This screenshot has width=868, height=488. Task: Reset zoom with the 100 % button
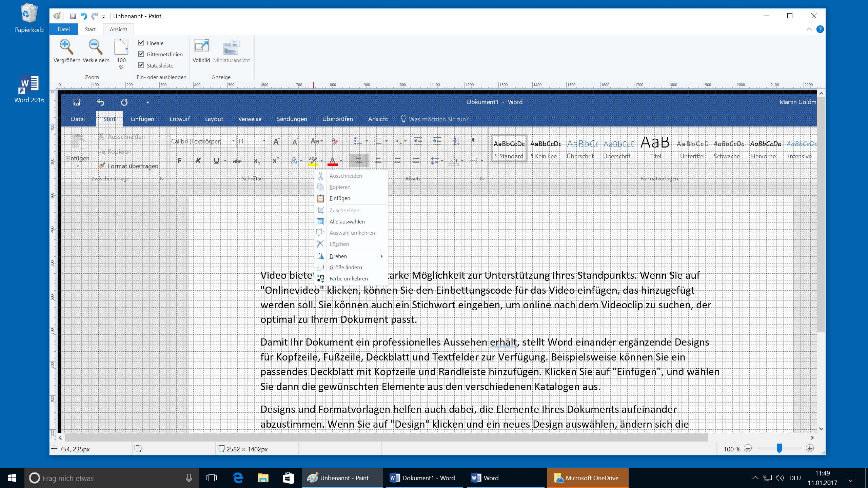tap(121, 54)
